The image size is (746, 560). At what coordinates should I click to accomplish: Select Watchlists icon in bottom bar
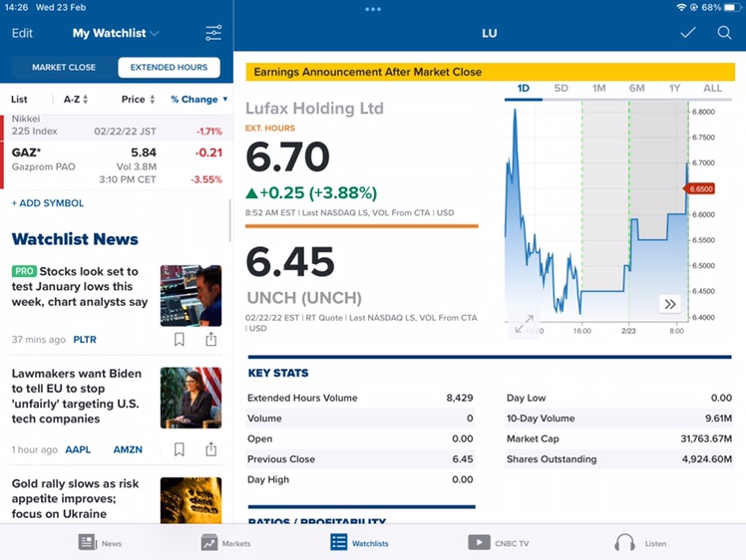[338, 542]
